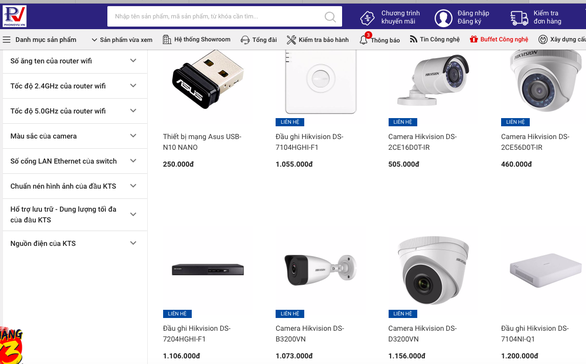Open Camera Hikvision DS-2CE16D0T-IR product link
This screenshot has width=586, height=364.
(422, 142)
